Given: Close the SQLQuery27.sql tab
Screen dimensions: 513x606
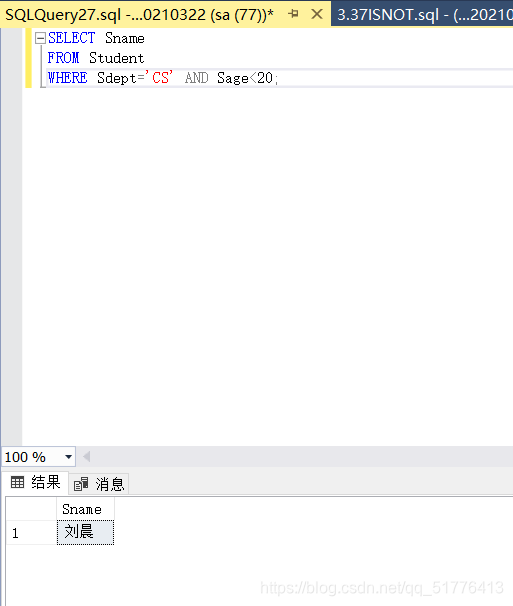Looking at the screenshot, I should (x=317, y=14).
